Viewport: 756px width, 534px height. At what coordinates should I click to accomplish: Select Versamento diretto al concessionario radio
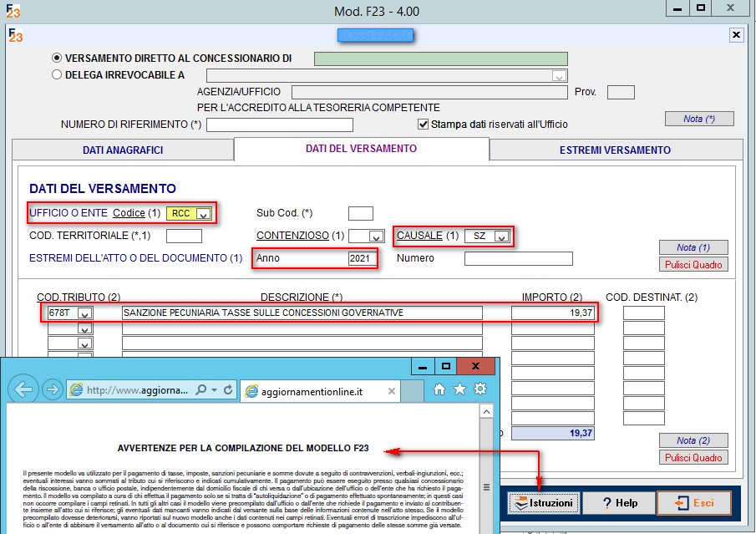click(57, 58)
